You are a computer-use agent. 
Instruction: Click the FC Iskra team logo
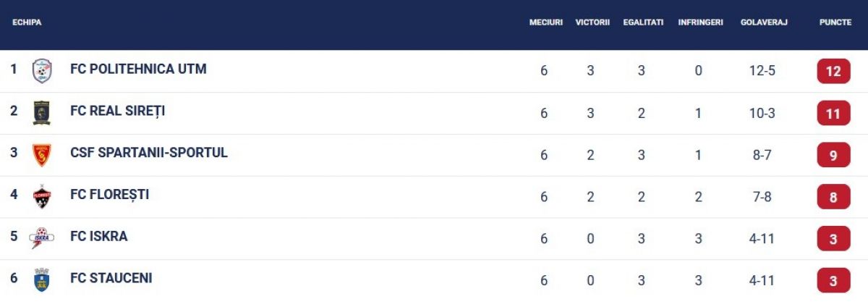[41, 238]
